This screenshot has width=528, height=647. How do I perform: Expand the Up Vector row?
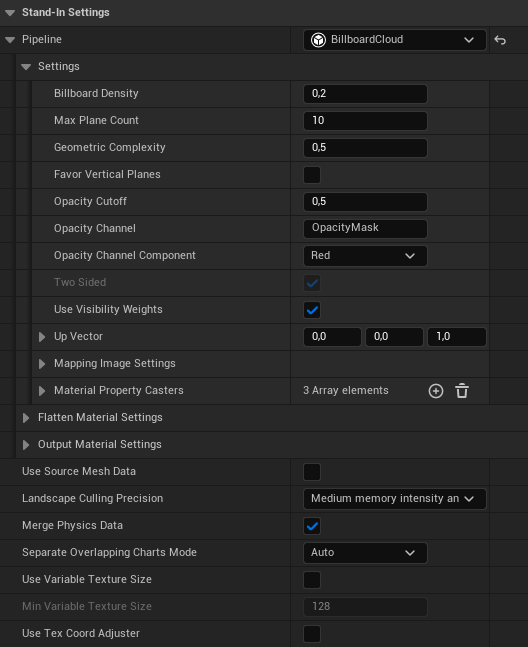tap(42, 337)
